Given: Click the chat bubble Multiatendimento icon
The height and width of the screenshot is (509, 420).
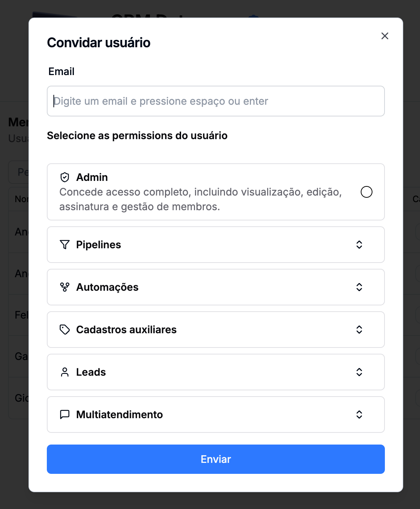Looking at the screenshot, I should pyautogui.click(x=65, y=415).
